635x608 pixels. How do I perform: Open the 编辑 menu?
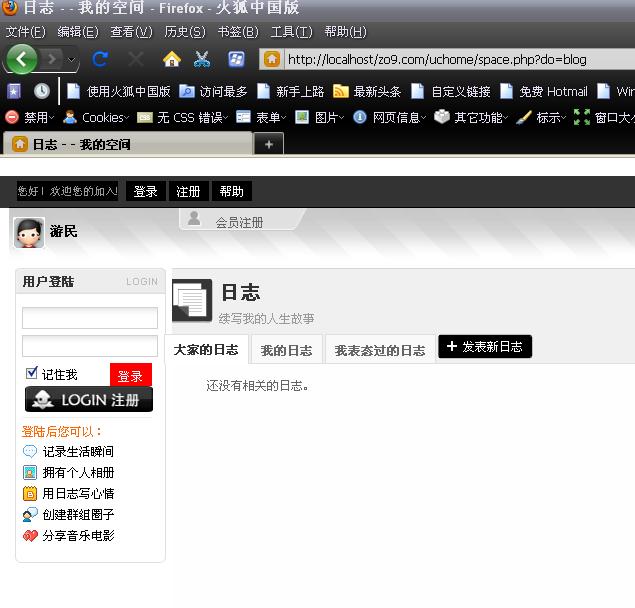(x=78, y=32)
